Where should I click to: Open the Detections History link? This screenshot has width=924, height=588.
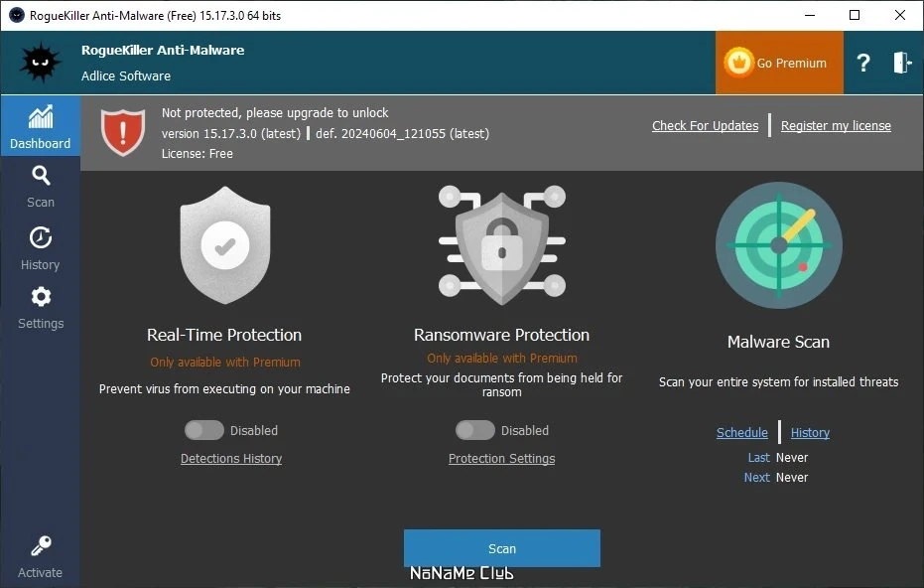point(231,458)
